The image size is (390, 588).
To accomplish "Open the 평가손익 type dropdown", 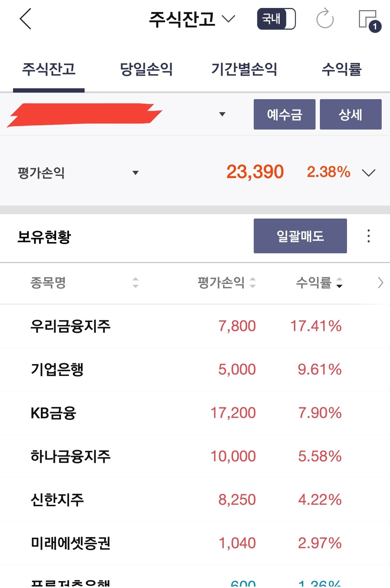I will tap(136, 173).
